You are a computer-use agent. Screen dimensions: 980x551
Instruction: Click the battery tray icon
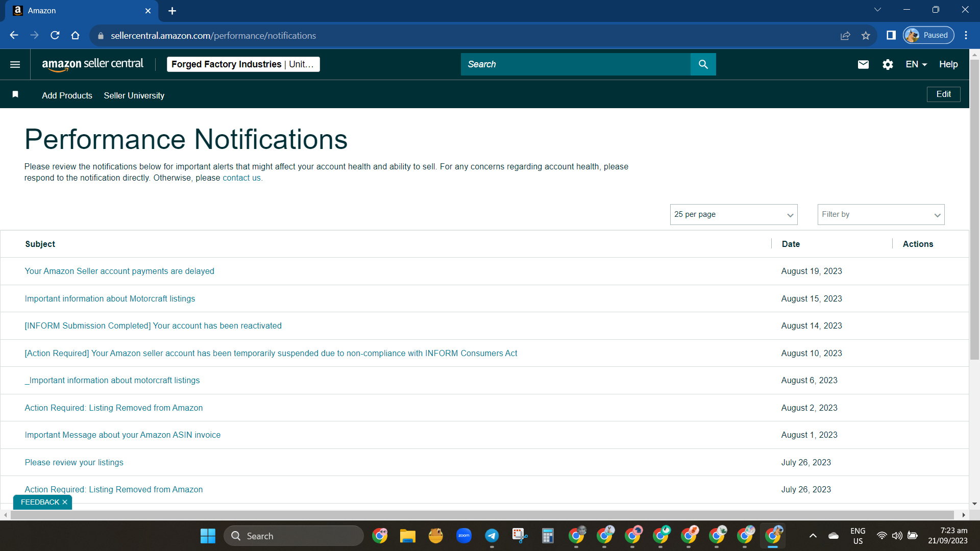[x=913, y=536]
